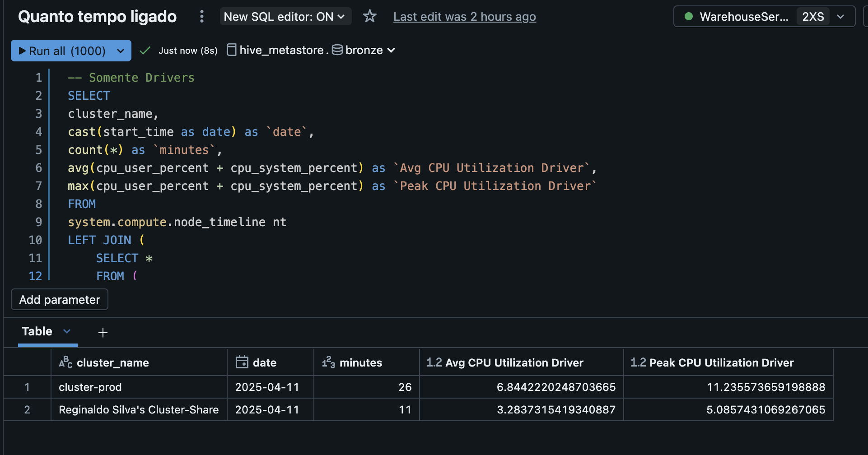
Task: Click line number 12 in editor gutter
Action: pyautogui.click(x=35, y=276)
